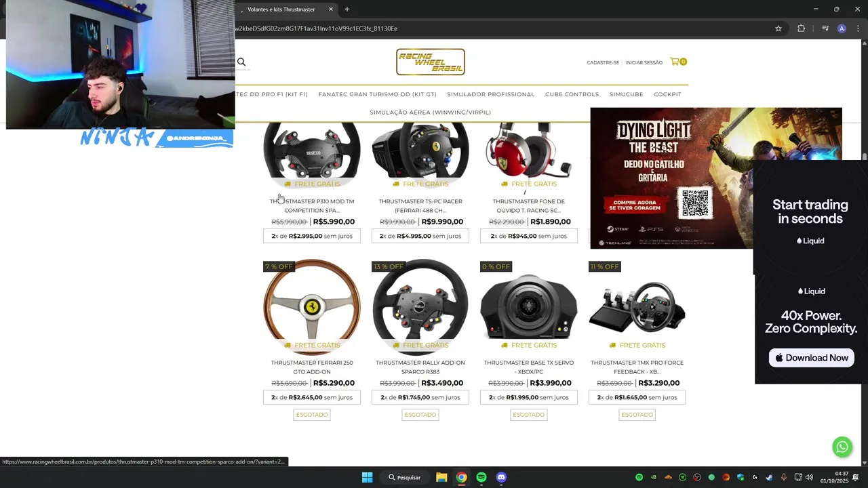
Task: Open Fanatec Gran Turismo DD (Kit GT) menu
Action: coord(377,94)
